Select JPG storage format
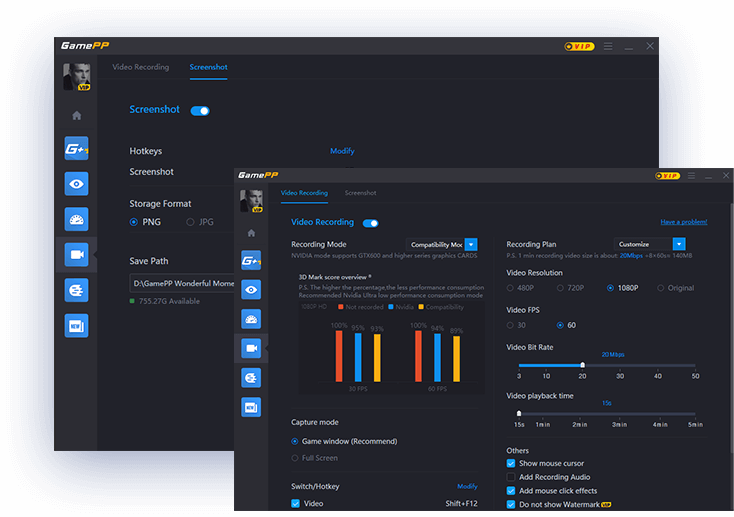This screenshot has height=517, width=734. click(x=190, y=222)
